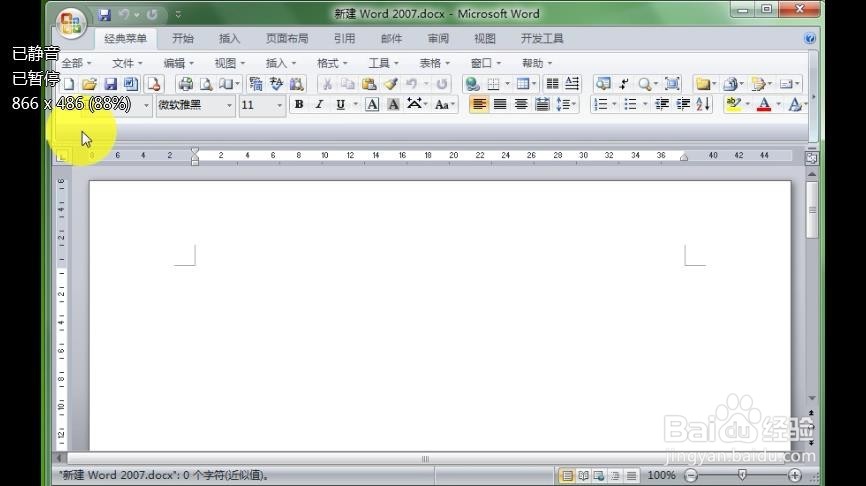Click the Open folder toolbar icon
866x486 pixels.
coord(89,84)
